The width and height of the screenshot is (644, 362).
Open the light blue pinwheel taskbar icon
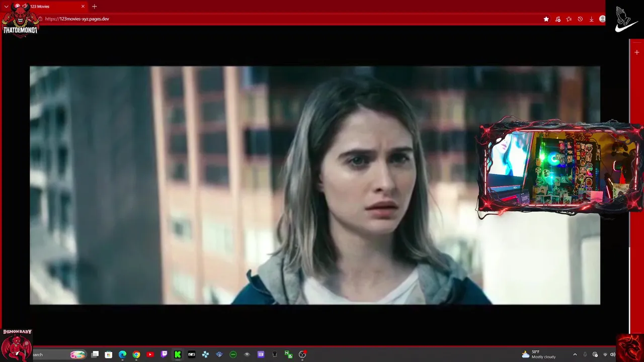pyautogui.click(x=205, y=354)
